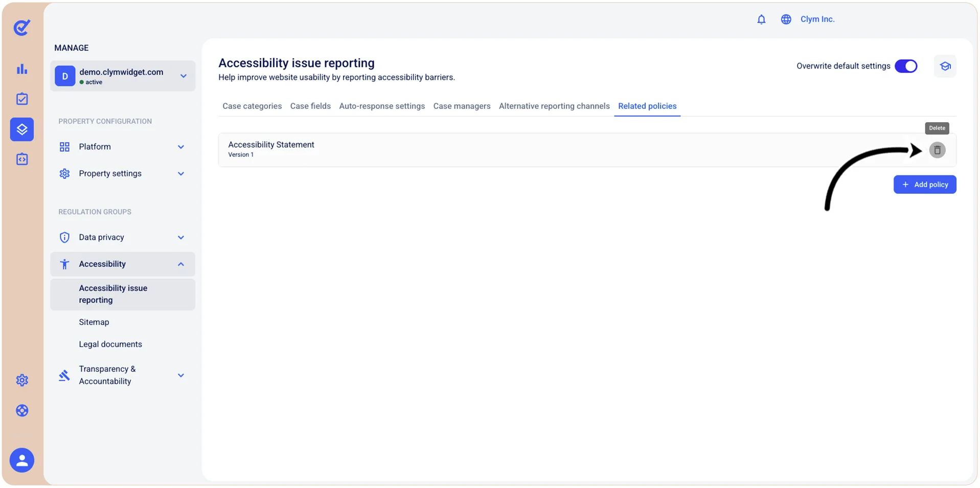Open the code snippet sidebar icon
980x488 pixels.
click(22, 159)
